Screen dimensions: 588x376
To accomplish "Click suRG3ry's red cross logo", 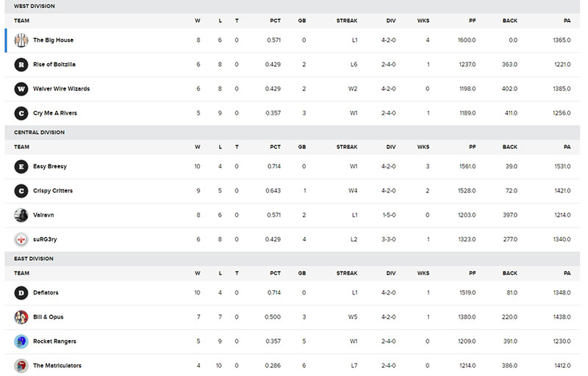I will [x=21, y=239].
